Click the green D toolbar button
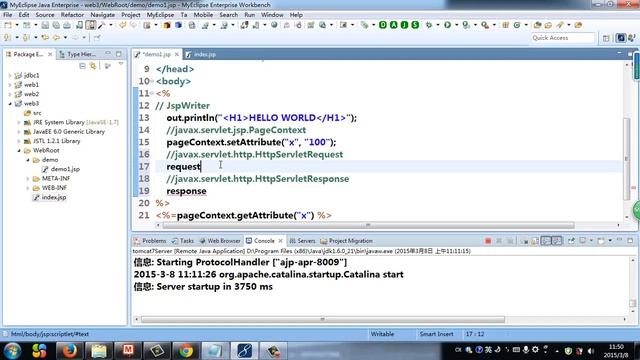 pyautogui.click(x=383, y=25)
